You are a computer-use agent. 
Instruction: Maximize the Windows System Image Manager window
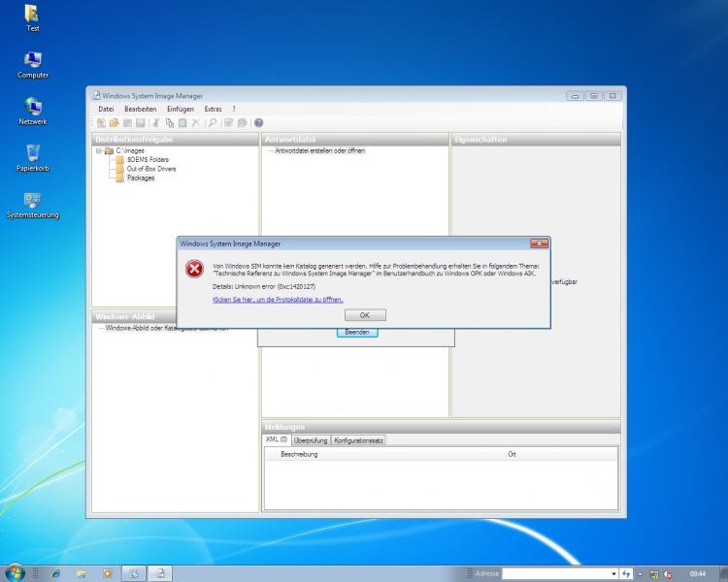click(x=594, y=96)
